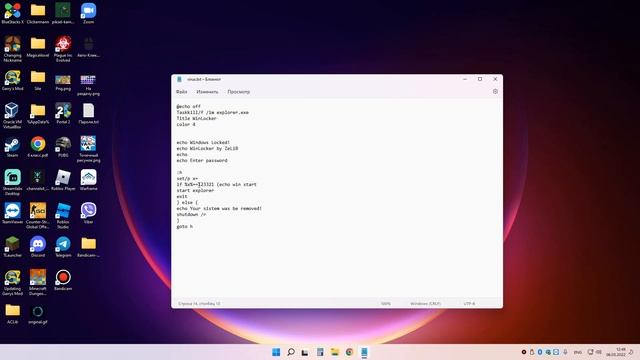Image resolution: width=640 pixels, height=360 pixels.
Task: Select the %AppData% folder shortcut
Action: (x=38, y=113)
